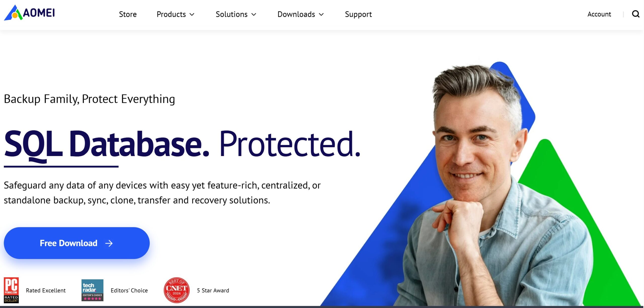Open the Support menu item
This screenshot has height=308, width=644.
pyautogui.click(x=358, y=14)
